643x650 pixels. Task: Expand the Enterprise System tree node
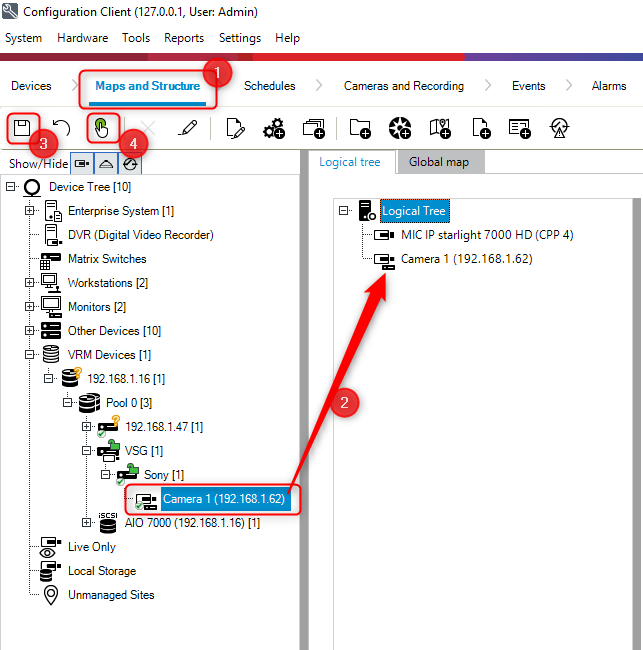pyautogui.click(x=31, y=211)
